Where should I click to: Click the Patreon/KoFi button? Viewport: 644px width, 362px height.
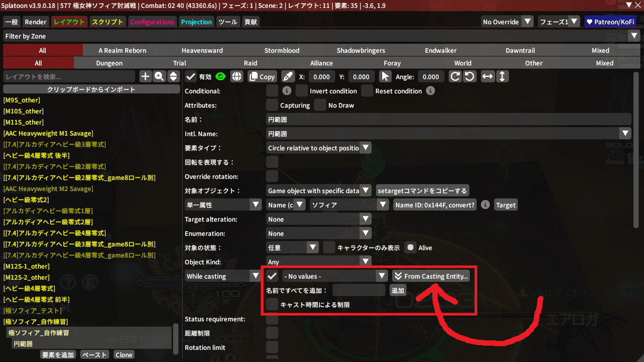(x=611, y=22)
